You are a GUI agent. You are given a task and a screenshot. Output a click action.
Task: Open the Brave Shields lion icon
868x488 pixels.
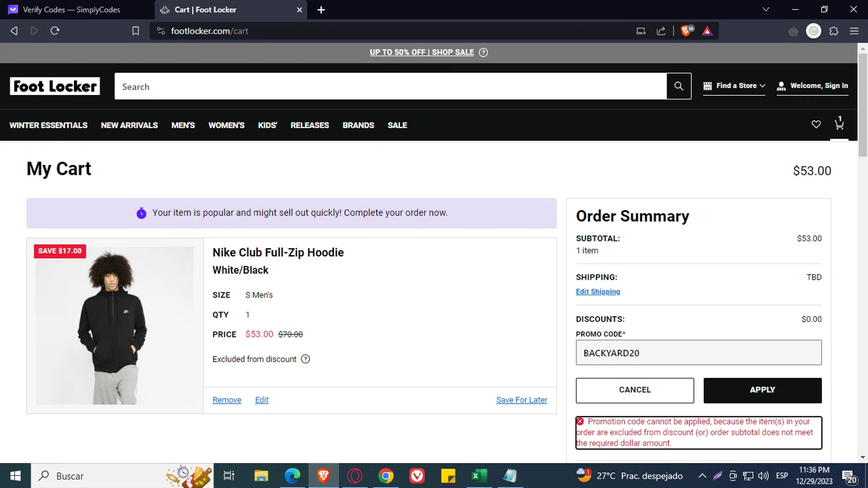pos(686,31)
